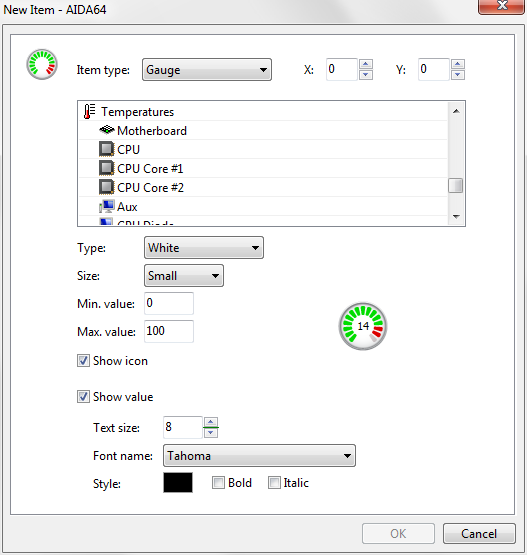Open the black Style color swatch
The image size is (527, 555).
(x=178, y=482)
